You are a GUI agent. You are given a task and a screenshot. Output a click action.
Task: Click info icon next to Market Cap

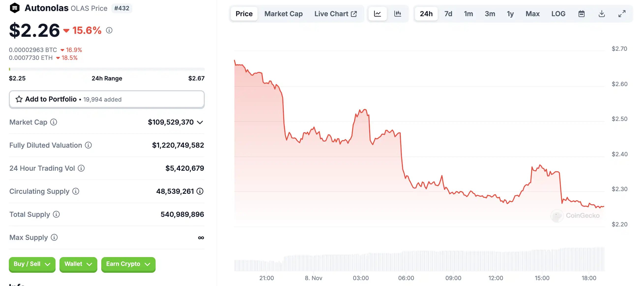click(x=54, y=122)
